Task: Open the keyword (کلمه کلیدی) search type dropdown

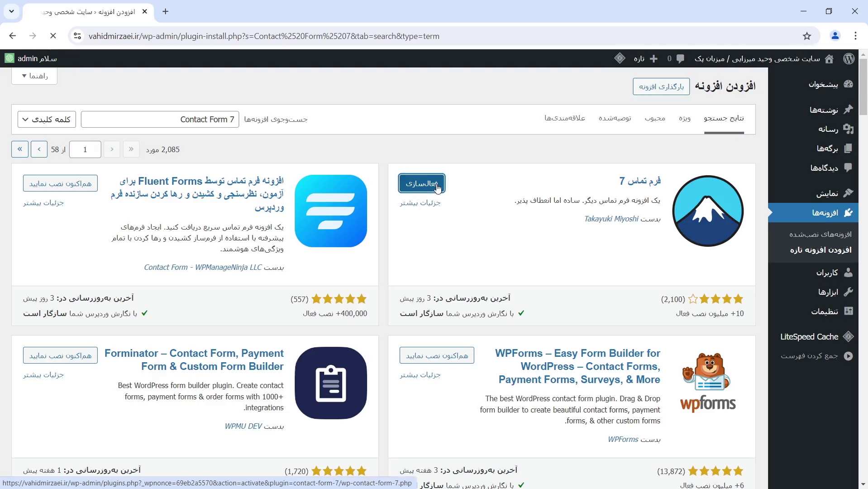Action: (47, 120)
